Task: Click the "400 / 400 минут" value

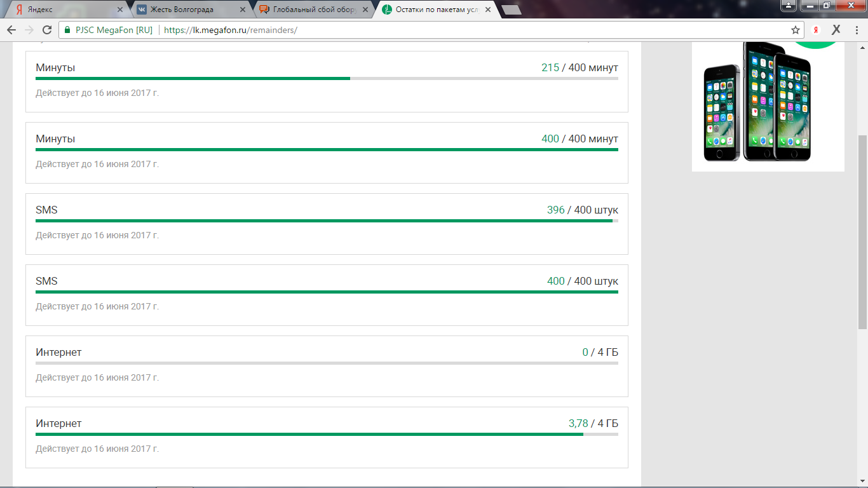Action: tap(580, 139)
